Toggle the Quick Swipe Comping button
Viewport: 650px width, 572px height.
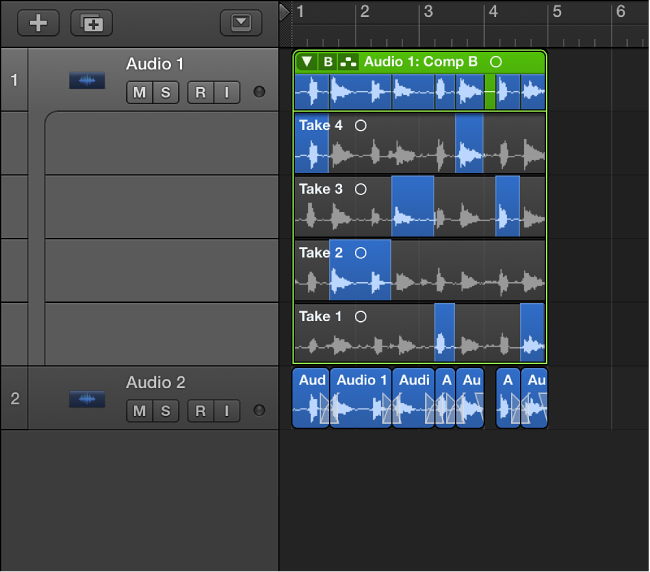pos(347,62)
